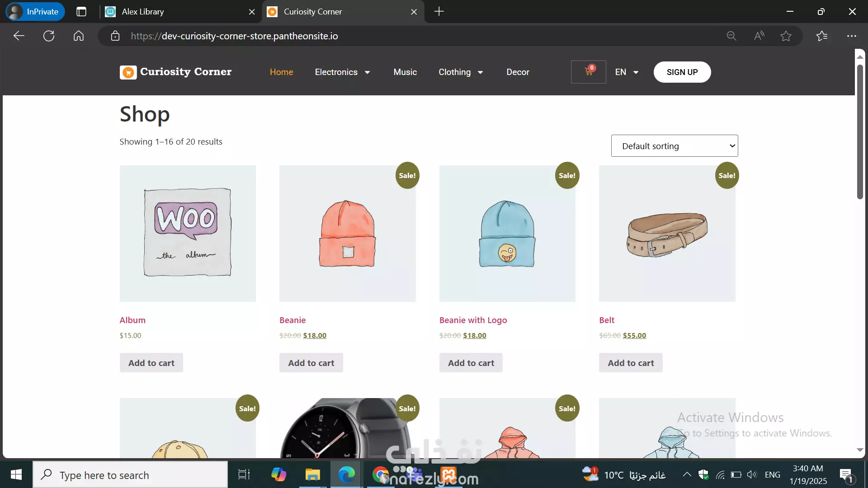Open the Wi-Fi network tray icon
The width and height of the screenshot is (868, 488).
[x=720, y=474]
